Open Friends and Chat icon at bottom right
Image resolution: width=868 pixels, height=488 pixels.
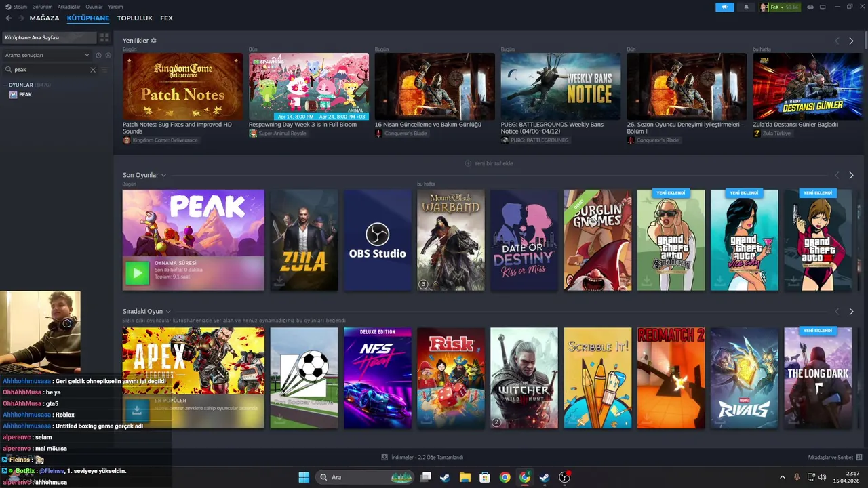(x=859, y=457)
